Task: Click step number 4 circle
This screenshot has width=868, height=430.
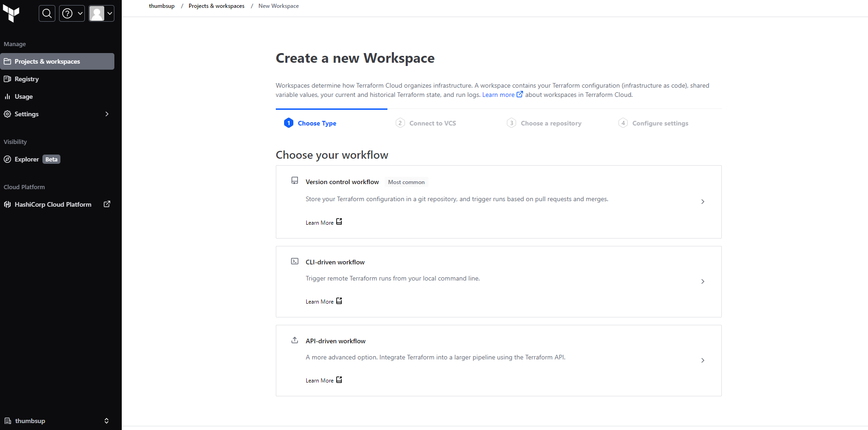Action: point(623,123)
